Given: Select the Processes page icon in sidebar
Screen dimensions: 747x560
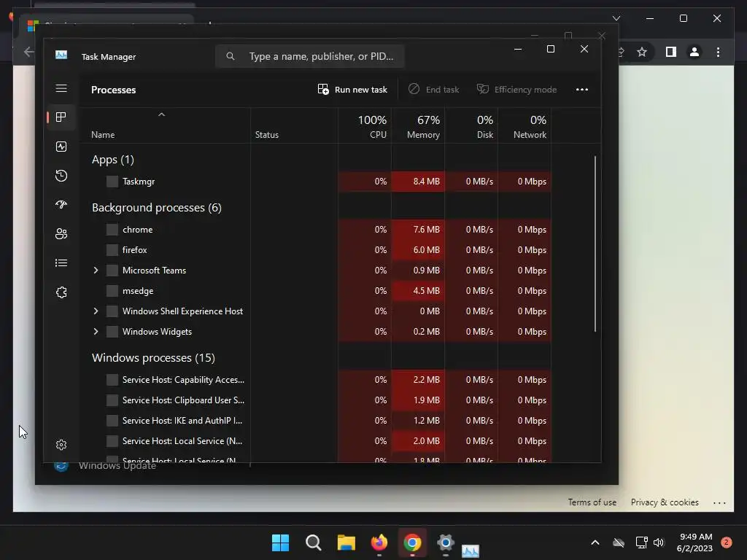Looking at the screenshot, I should pyautogui.click(x=61, y=117).
